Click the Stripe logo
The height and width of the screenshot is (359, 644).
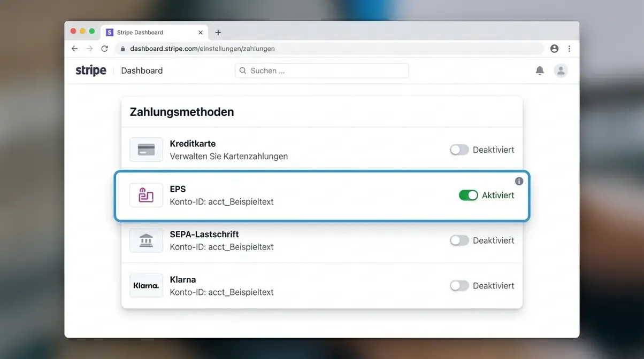coord(91,71)
